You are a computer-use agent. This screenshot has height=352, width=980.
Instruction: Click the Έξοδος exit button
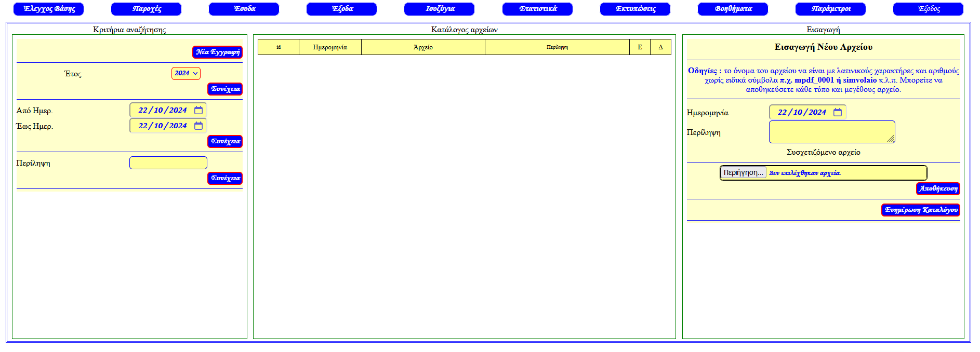click(x=928, y=9)
